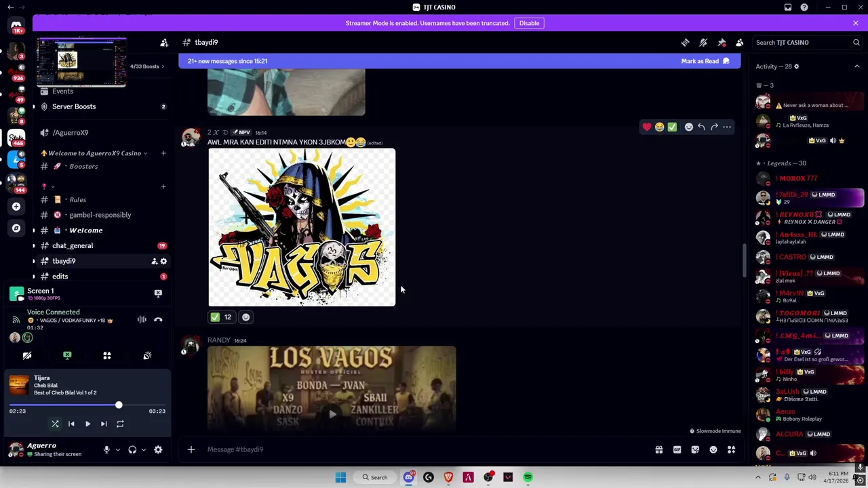
Task: Disconnect from voice call
Action: [x=158, y=319]
